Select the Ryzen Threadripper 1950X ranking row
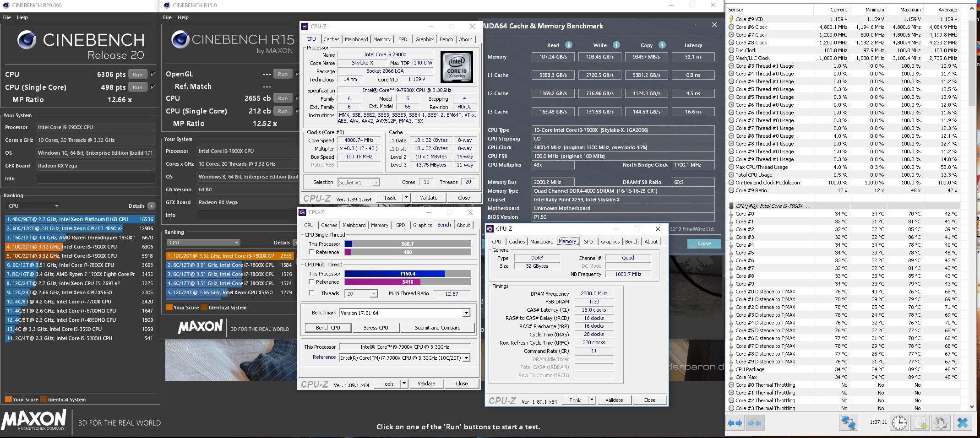The width and height of the screenshot is (980, 438). point(80,238)
